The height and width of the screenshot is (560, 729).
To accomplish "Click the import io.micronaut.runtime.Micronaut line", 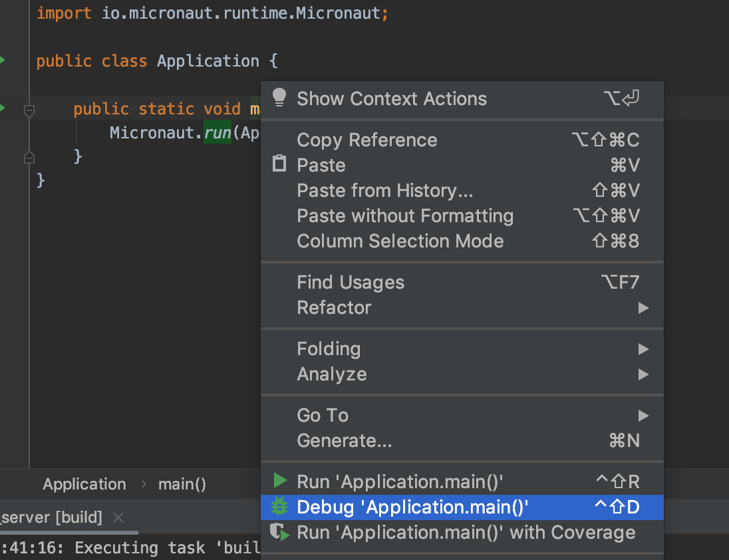I will 212,13.
